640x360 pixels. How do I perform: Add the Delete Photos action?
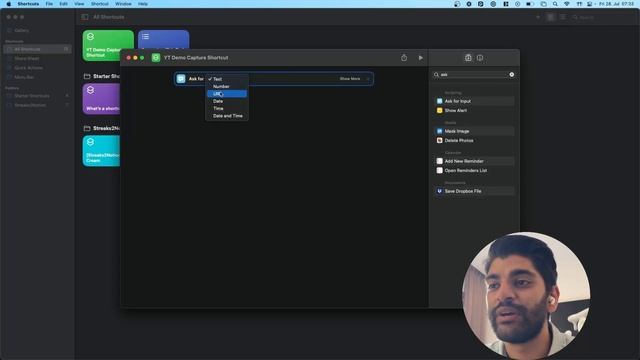point(474,140)
